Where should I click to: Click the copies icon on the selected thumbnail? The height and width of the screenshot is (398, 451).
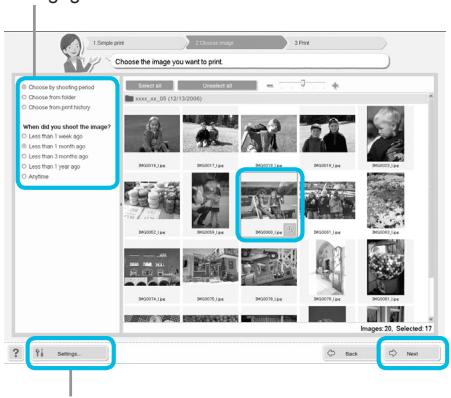(290, 229)
